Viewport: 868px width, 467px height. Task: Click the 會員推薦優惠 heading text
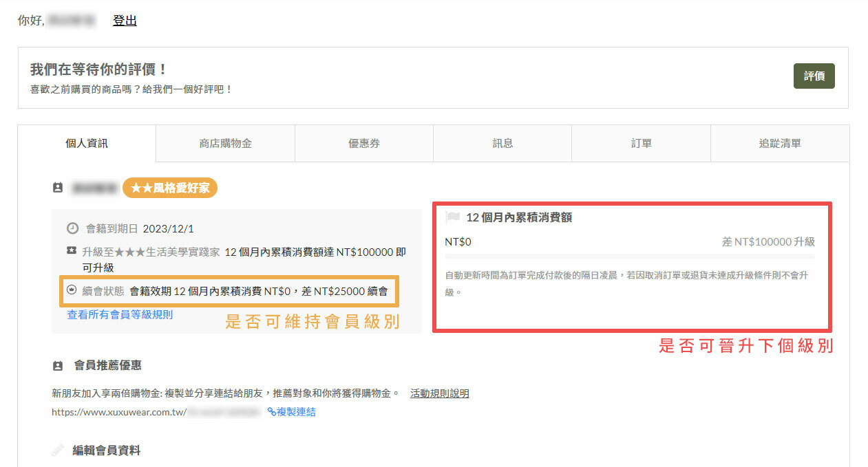108,365
